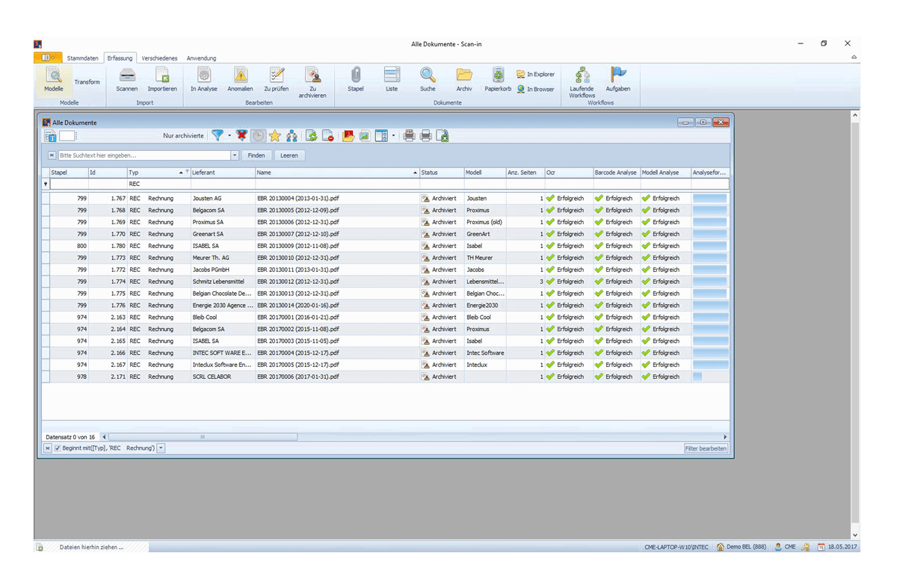Open the filter expression dropdown at bottom
The width and height of the screenshot is (897, 588).
click(x=161, y=448)
